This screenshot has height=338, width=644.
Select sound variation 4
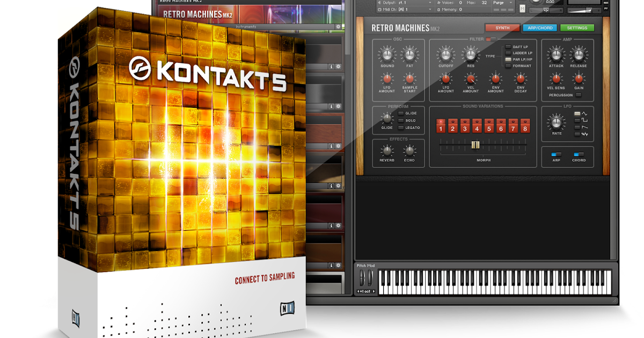(x=477, y=126)
